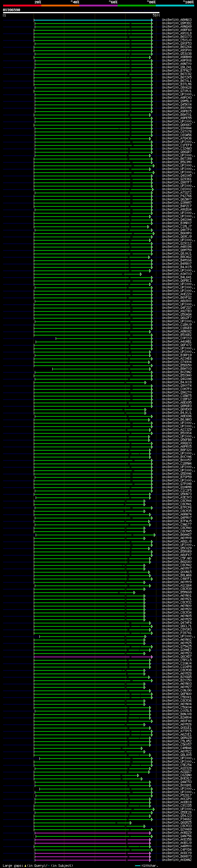Open hit UniRef100_C6T078
The width and height of the screenshot is (197, 868).
point(177,132)
